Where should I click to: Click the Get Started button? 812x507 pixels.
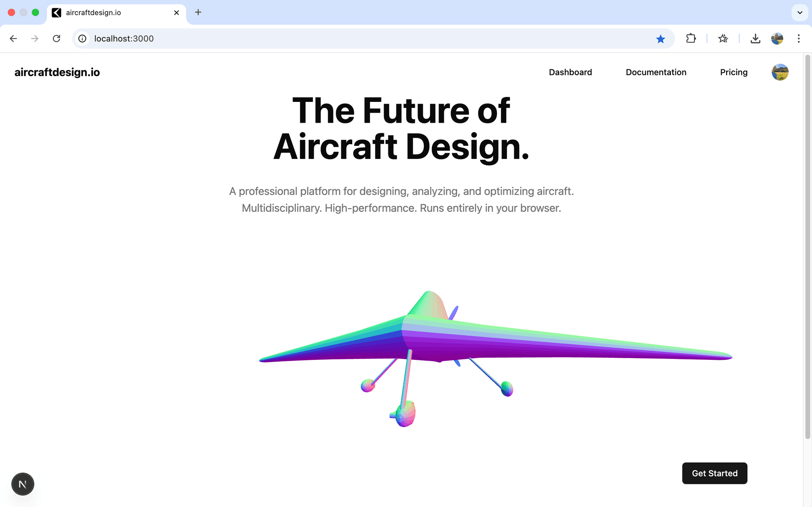tap(714, 473)
